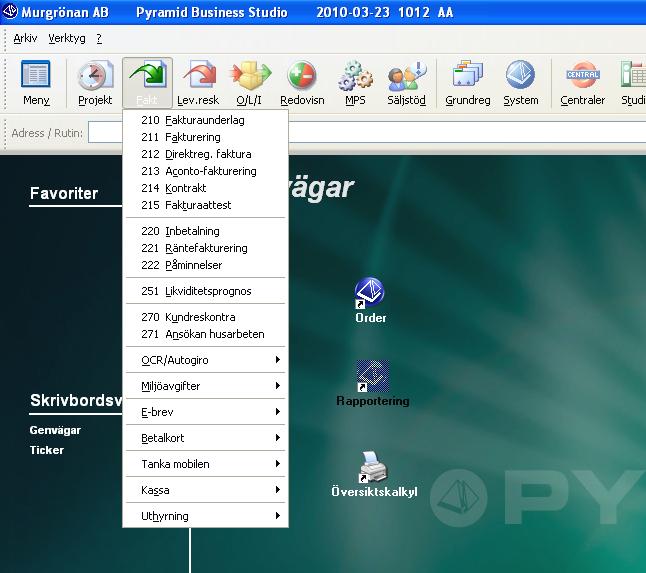Select 271 Ansökan husarbeten

coord(205,334)
